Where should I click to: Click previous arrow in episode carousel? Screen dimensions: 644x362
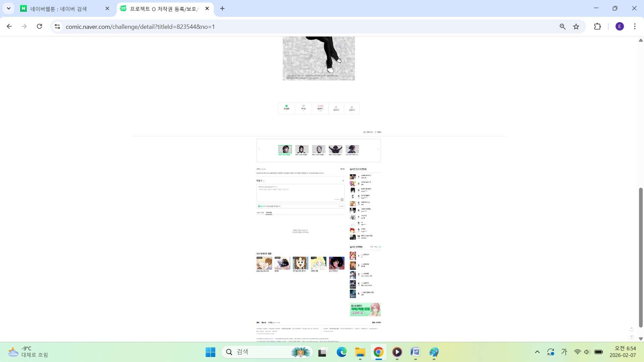point(259,149)
